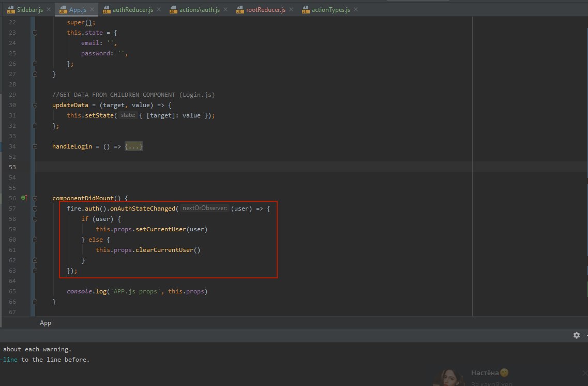Click the updateData function name
Screen dimensions: 588x386
pyautogui.click(x=70, y=105)
